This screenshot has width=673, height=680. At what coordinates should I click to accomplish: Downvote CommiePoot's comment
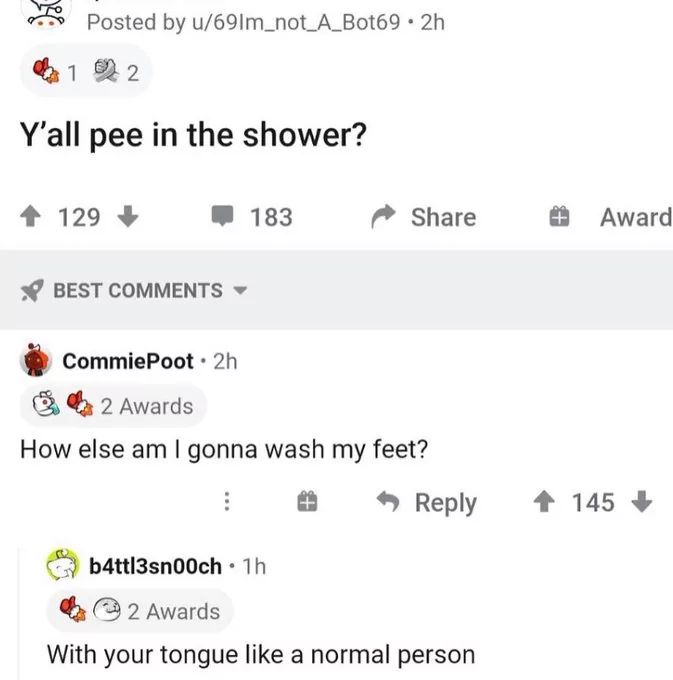click(643, 503)
